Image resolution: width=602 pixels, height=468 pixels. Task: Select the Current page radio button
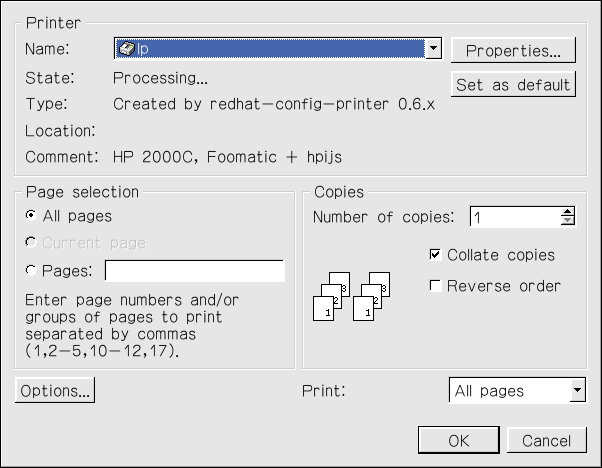click(x=31, y=243)
